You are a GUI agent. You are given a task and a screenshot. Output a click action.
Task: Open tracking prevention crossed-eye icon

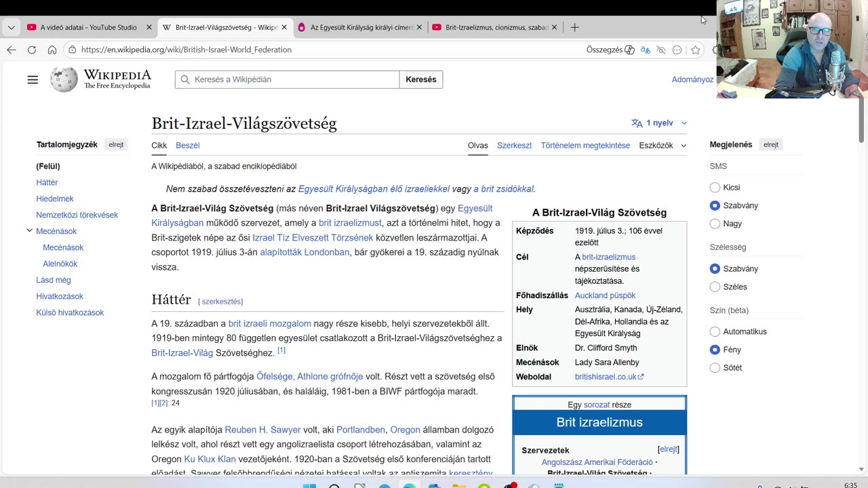661,49
